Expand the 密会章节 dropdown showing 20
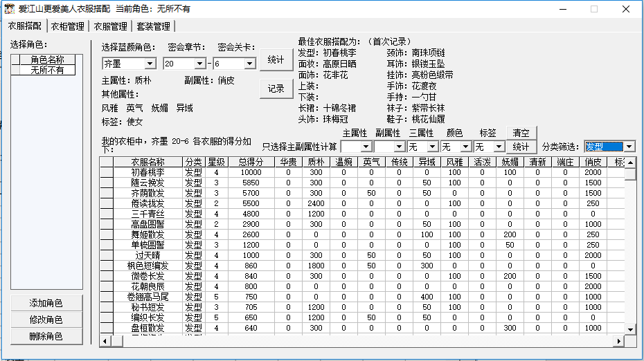644x361 pixels. point(199,64)
